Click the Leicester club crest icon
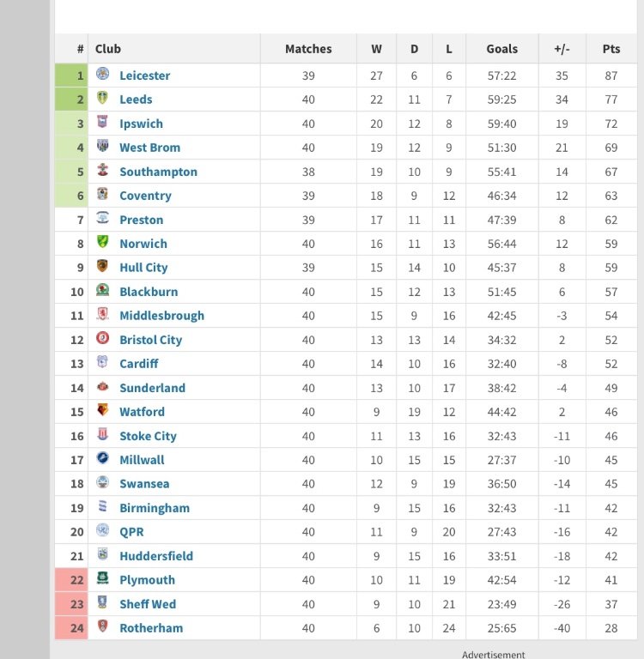644x659 pixels. click(103, 75)
